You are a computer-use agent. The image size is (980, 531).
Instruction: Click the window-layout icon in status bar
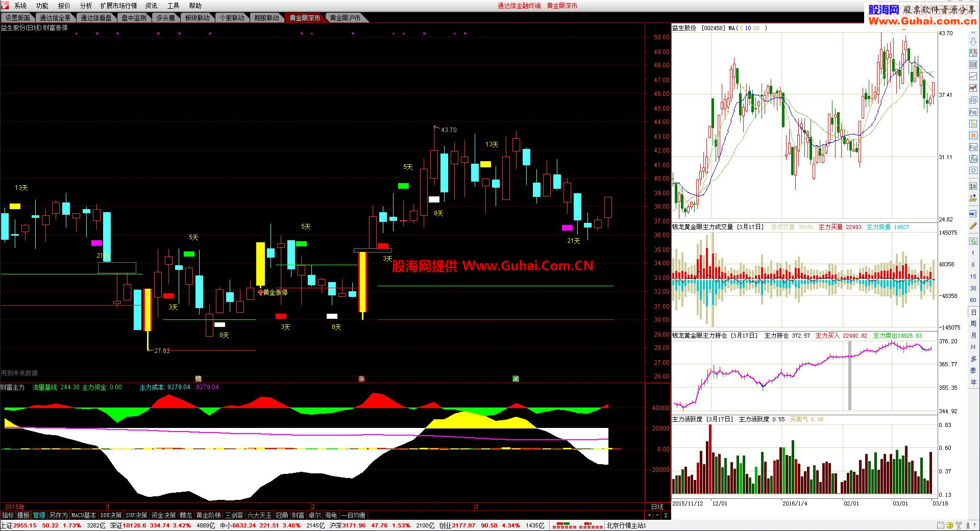pyautogui.click(x=941, y=525)
